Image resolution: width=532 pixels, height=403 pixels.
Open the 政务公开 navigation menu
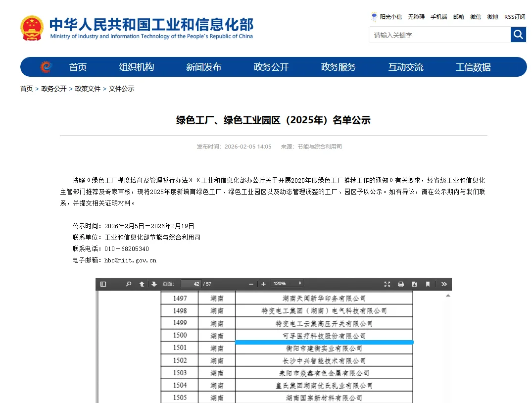coord(271,67)
